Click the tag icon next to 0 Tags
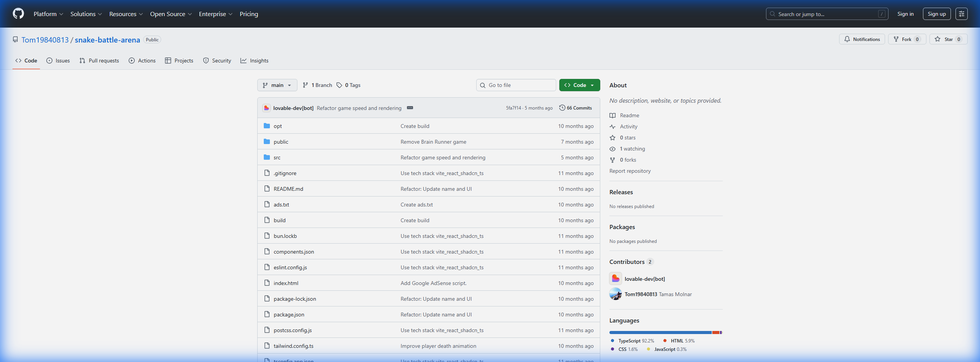Viewport: 980px width, 362px height. pyautogui.click(x=339, y=85)
